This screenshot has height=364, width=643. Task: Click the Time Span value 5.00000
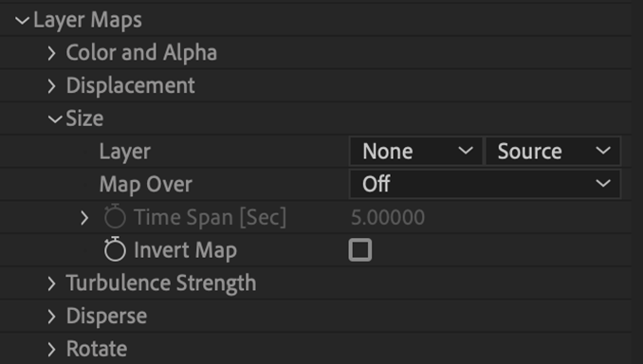[388, 217]
